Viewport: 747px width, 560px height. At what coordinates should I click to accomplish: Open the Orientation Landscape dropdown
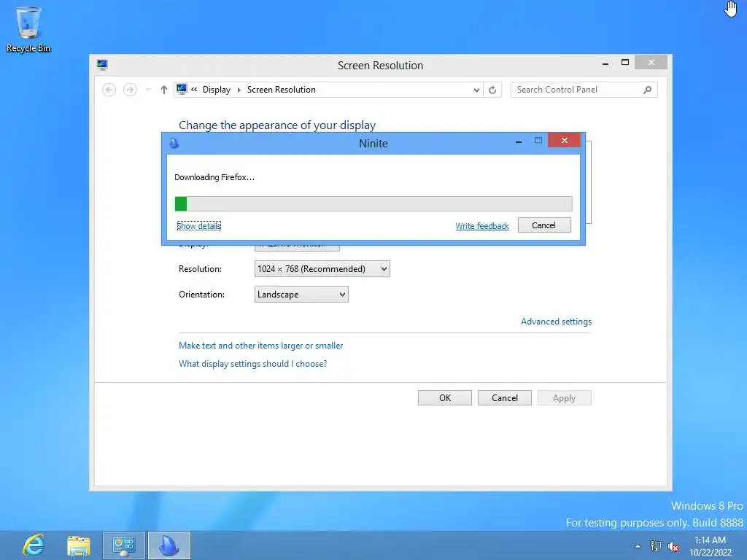click(x=301, y=295)
